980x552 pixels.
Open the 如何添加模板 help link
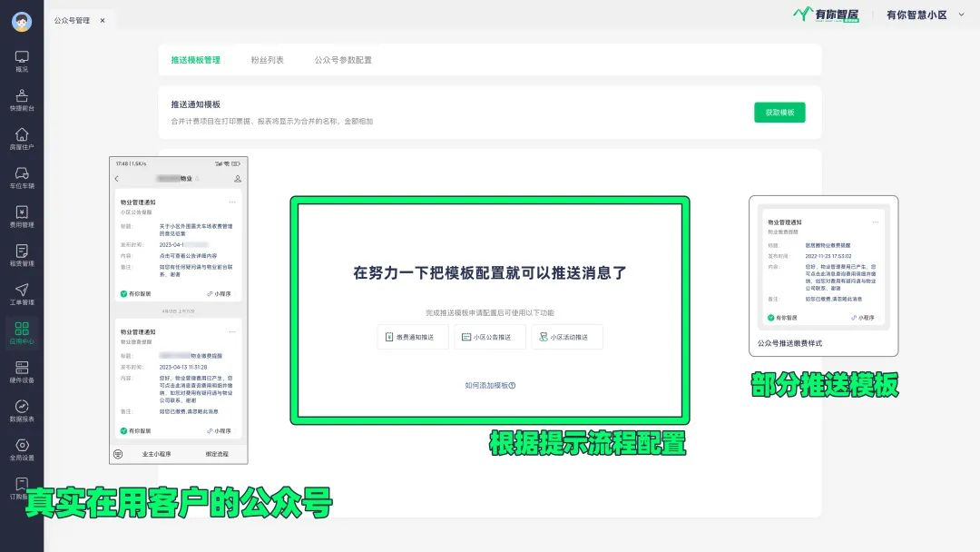[x=490, y=385]
